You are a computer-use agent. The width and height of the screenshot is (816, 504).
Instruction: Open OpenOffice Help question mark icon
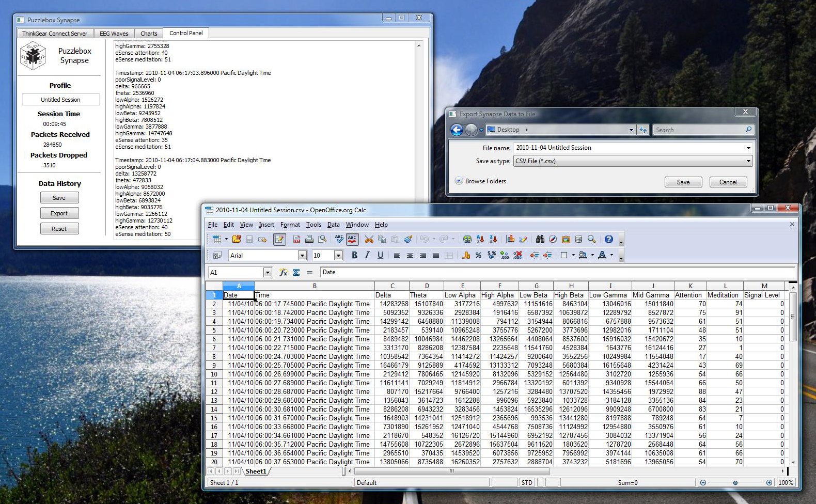608,239
